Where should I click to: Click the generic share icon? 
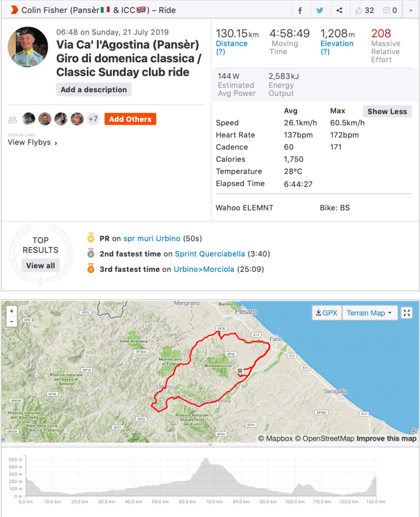(339, 10)
